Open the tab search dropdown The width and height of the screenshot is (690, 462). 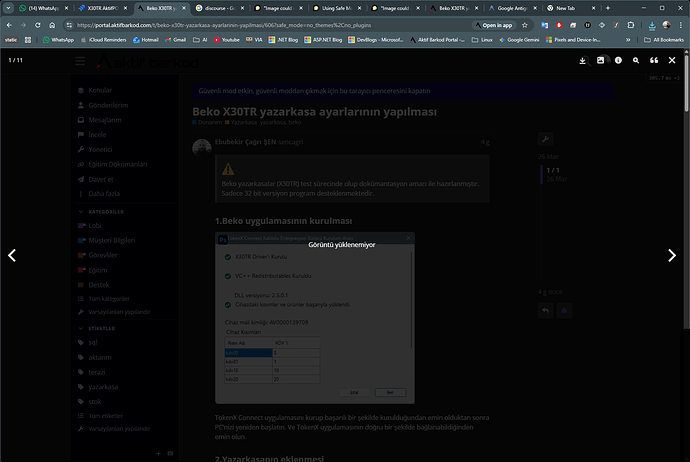point(8,8)
